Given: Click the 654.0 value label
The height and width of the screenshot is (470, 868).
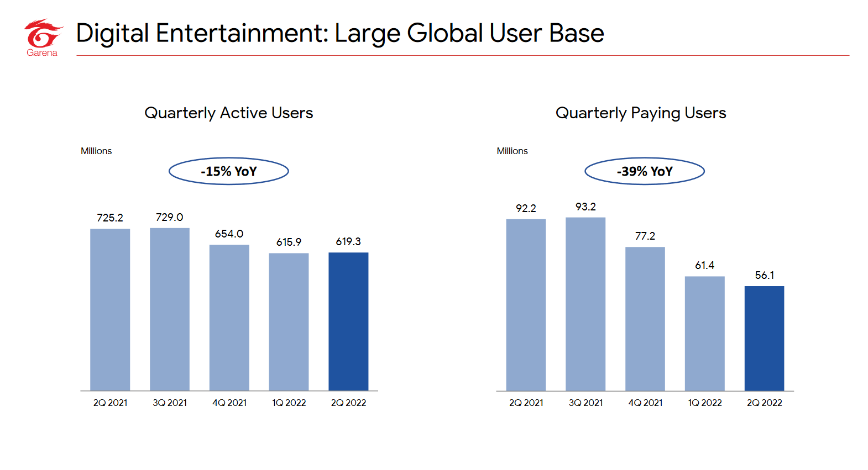Looking at the screenshot, I should [229, 234].
